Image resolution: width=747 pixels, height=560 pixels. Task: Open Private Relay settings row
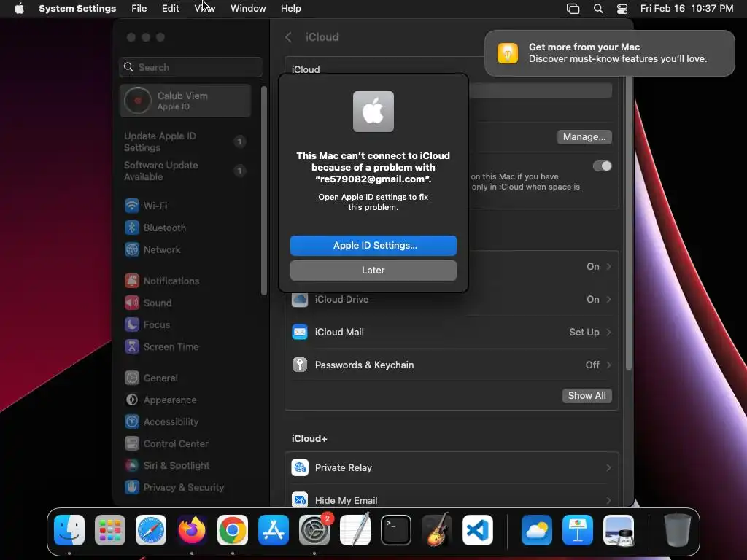(451, 467)
